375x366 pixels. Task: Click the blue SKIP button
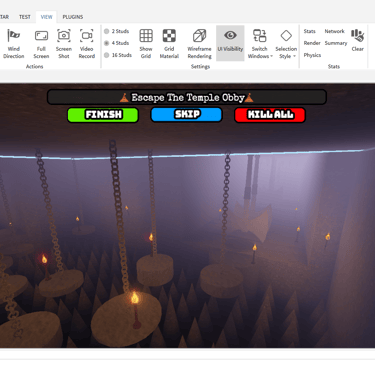click(x=187, y=115)
